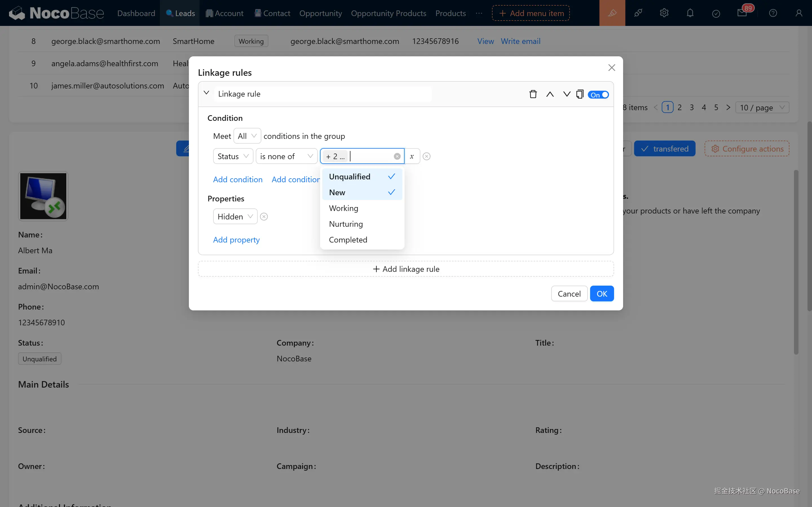Click the Linkage rule title input field
The height and width of the screenshot is (507, 812).
[322, 94]
